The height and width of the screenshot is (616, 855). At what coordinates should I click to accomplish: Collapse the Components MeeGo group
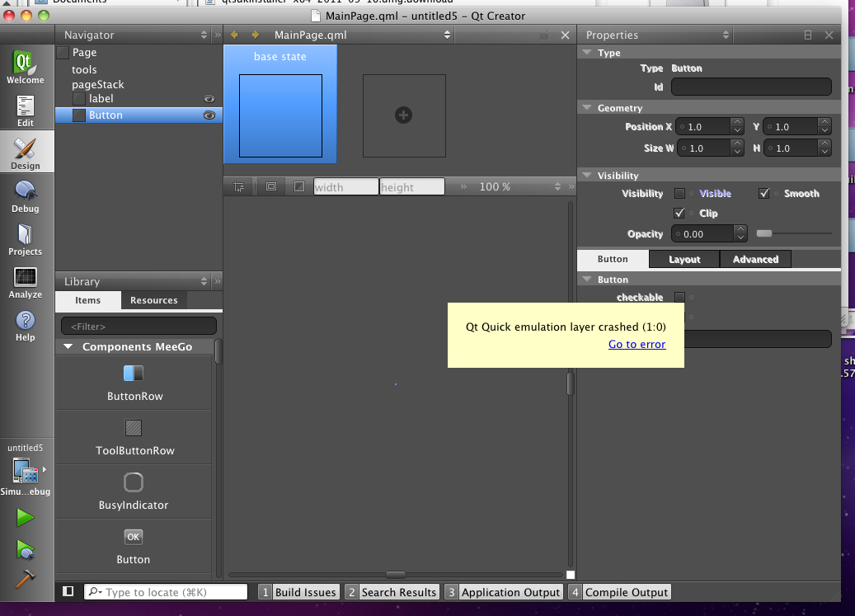(x=68, y=346)
